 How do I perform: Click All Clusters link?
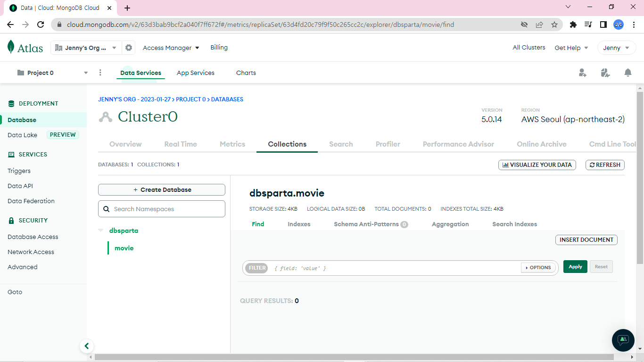(x=529, y=47)
